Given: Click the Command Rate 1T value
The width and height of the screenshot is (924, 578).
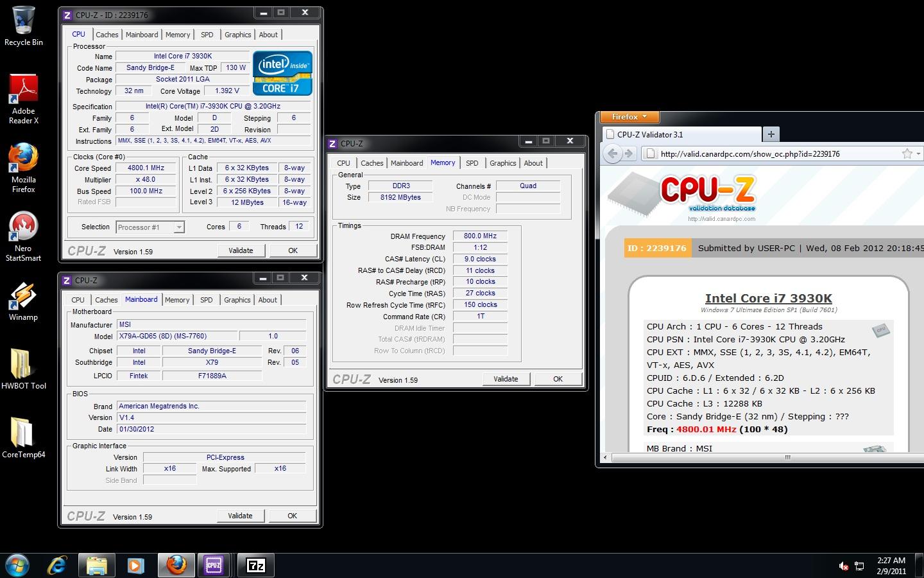Looking at the screenshot, I should (480, 316).
